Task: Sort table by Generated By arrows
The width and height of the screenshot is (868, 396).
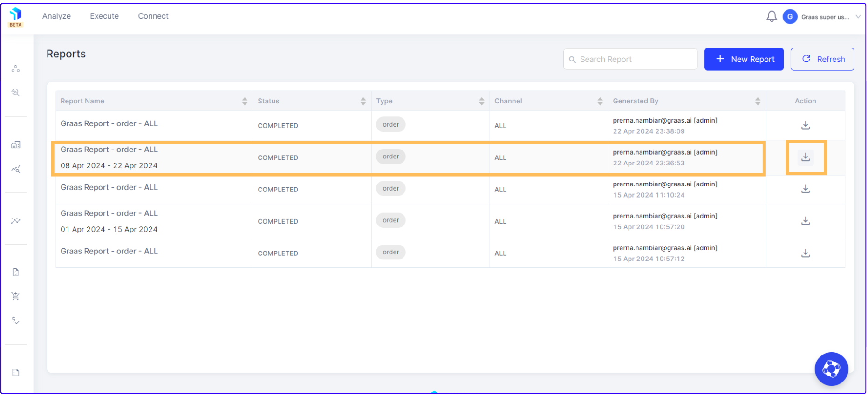Action: point(758,101)
